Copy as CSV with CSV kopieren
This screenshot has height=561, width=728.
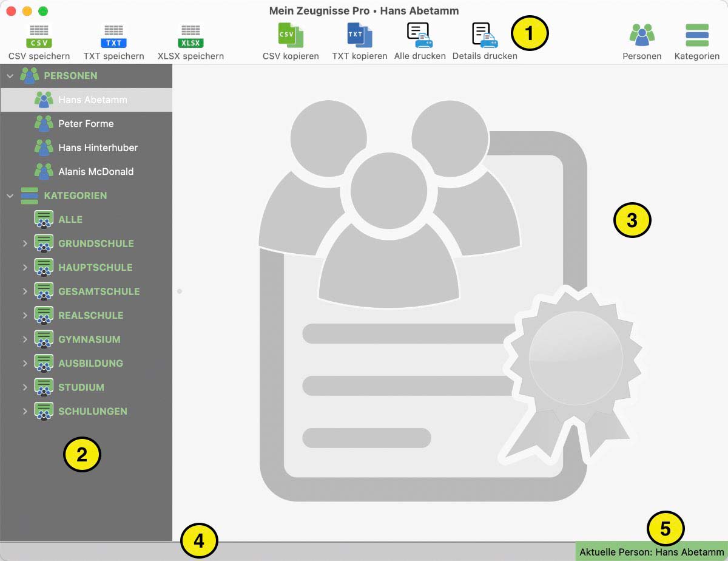point(291,35)
